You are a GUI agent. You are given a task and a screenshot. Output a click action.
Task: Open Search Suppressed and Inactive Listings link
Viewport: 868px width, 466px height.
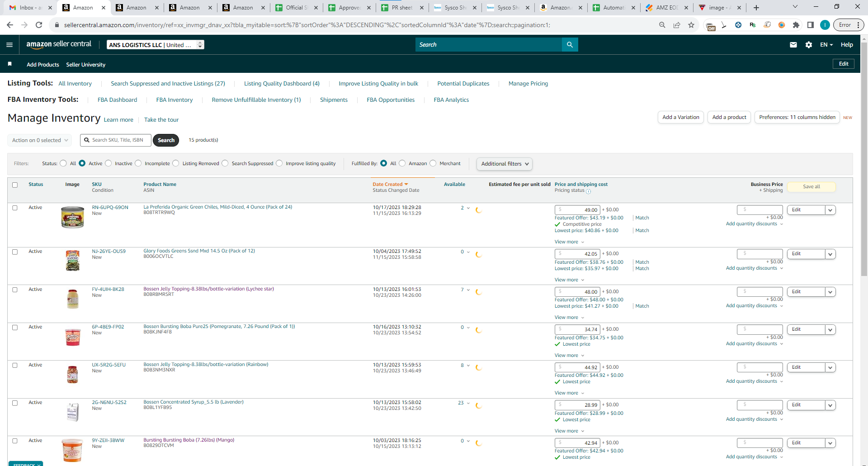pos(168,84)
